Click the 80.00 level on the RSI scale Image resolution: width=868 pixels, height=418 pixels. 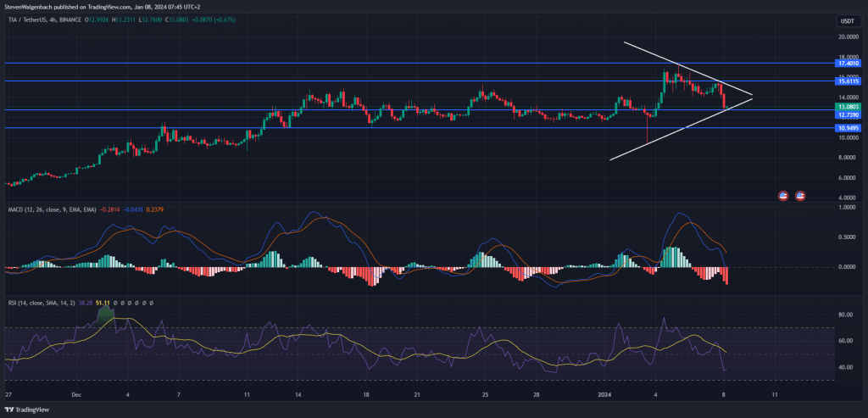[x=844, y=315]
